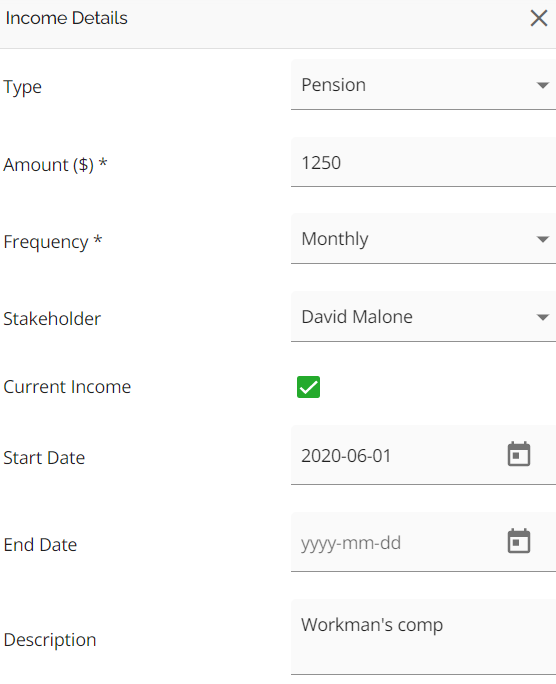Focus the Amount field containing 1250
This screenshot has height=684, width=556.
423,162
